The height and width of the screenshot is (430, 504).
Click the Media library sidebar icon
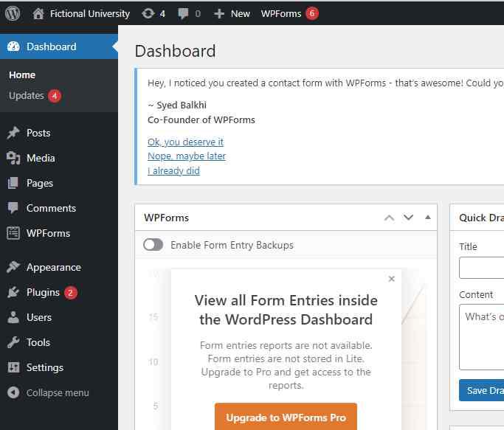click(x=13, y=158)
